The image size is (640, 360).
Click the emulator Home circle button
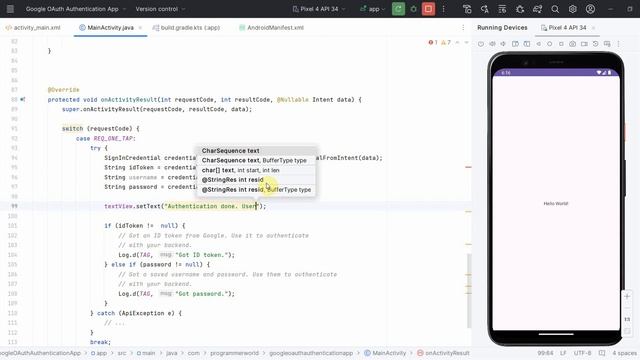pos(550,44)
